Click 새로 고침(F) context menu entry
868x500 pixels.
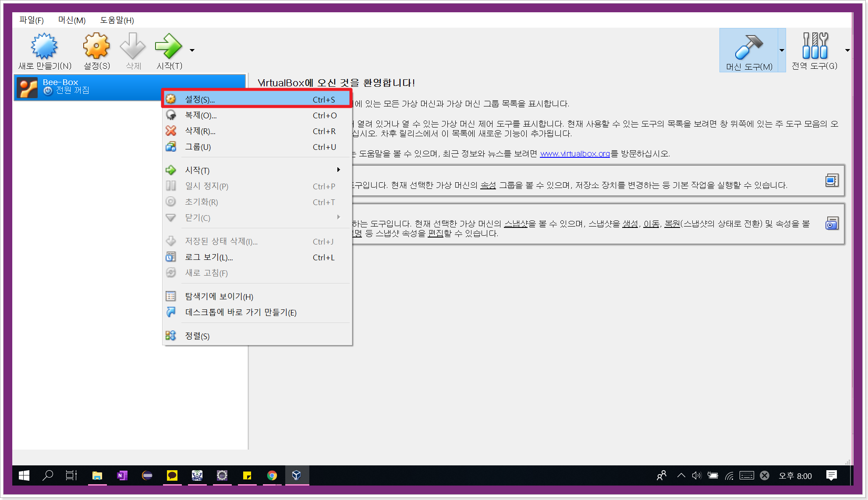pos(257,273)
